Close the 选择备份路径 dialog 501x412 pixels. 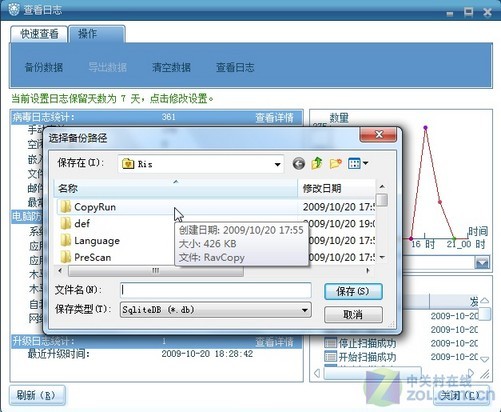(379, 134)
